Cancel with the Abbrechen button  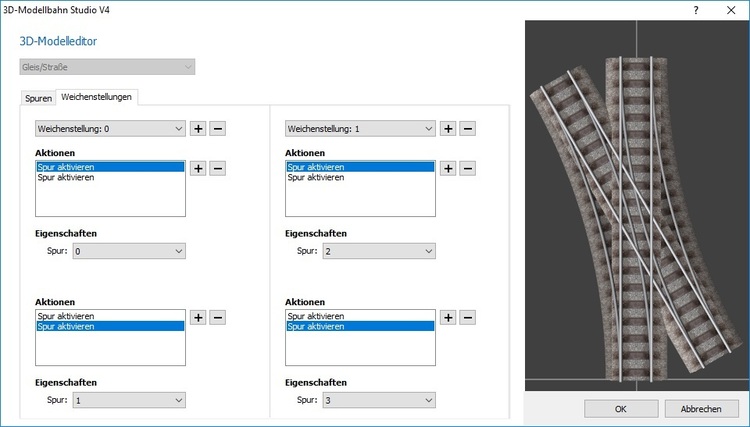pos(701,409)
